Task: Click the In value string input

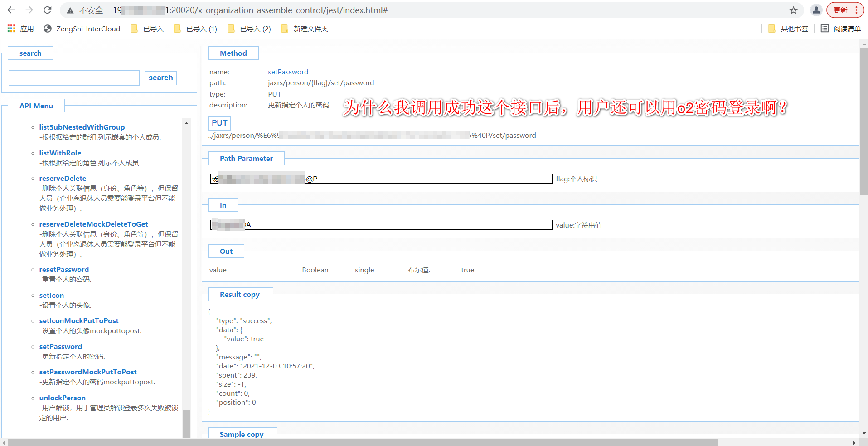Action: pyautogui.click(x=381, y=225)
